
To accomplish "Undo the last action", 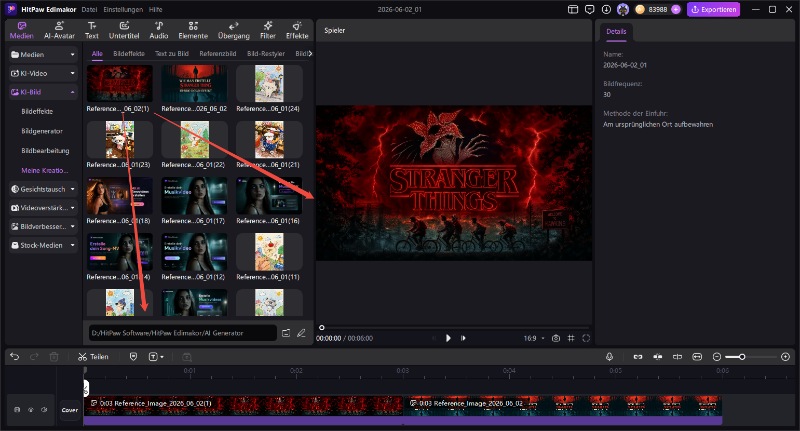I will [x=14, y=357].
